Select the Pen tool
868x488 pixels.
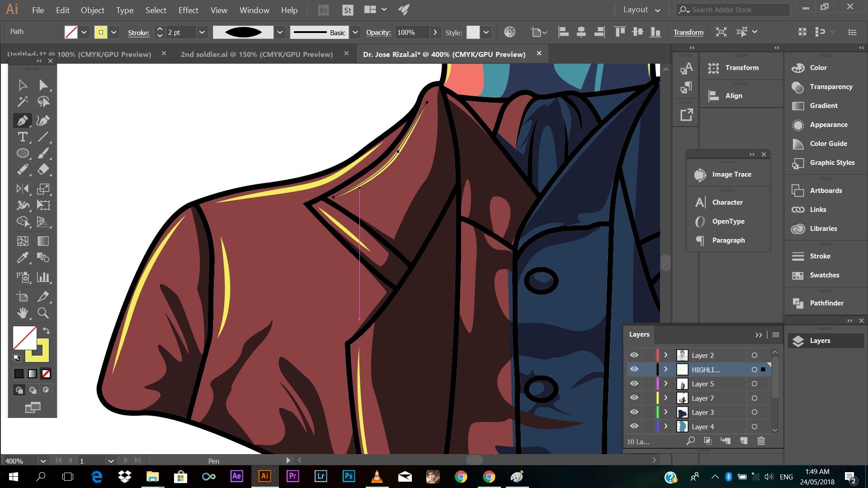23,121
